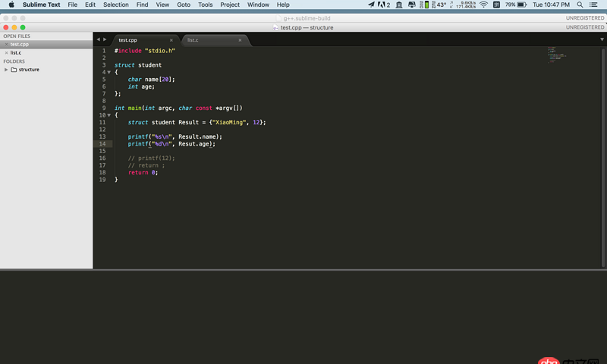Screen dimensions: 607x364
Task: Close the list.c tab
Action: pos(240,40)
